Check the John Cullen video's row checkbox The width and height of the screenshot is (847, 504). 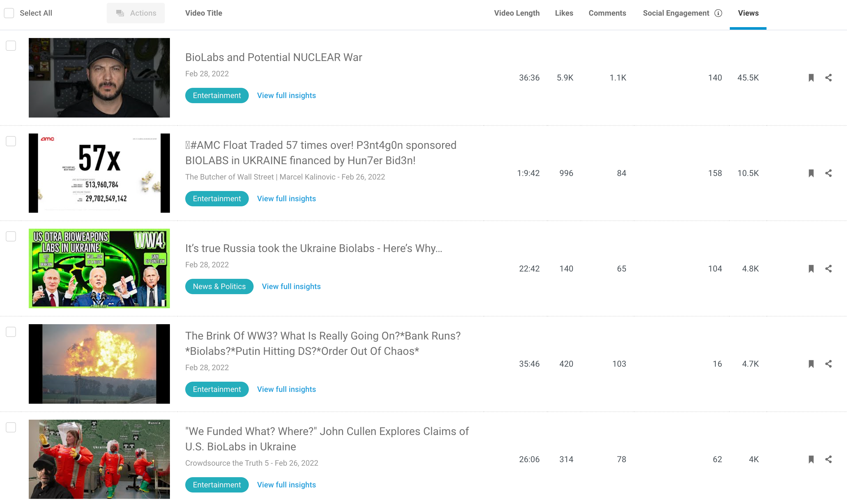pyautogui.click(x=11, y=428)
